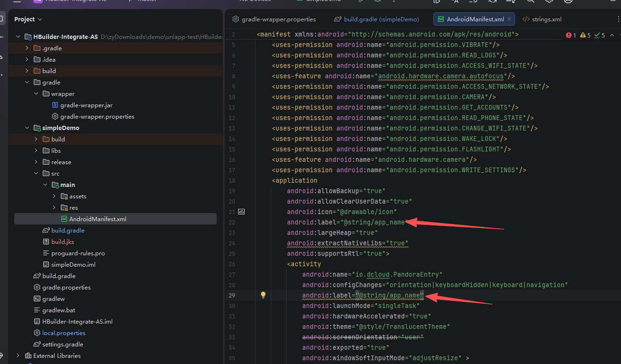
Task: Click the HBuilder-Integrate-AS root project icon
Action: click(28, 37)
